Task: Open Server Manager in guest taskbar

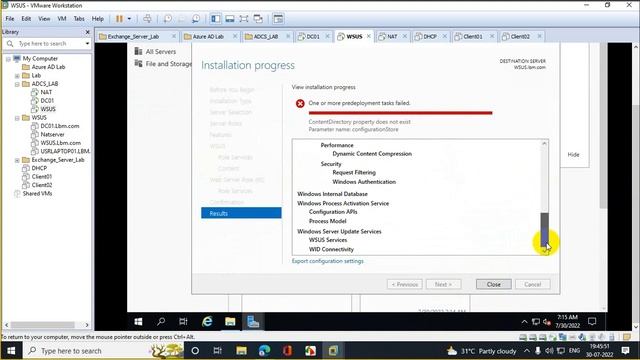Action: pyautogui.click(x=253, y=322)
